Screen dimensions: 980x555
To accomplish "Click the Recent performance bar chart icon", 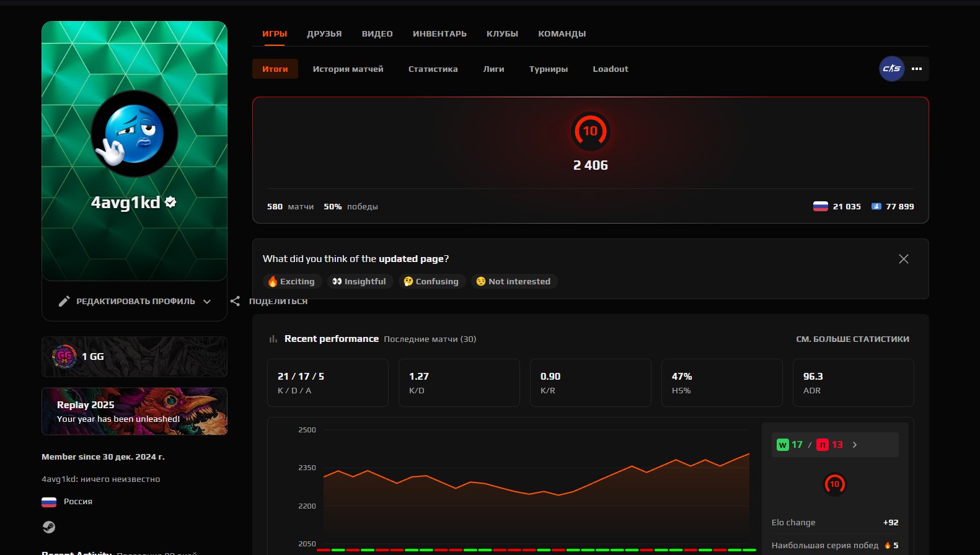I will tap(273, 339).
